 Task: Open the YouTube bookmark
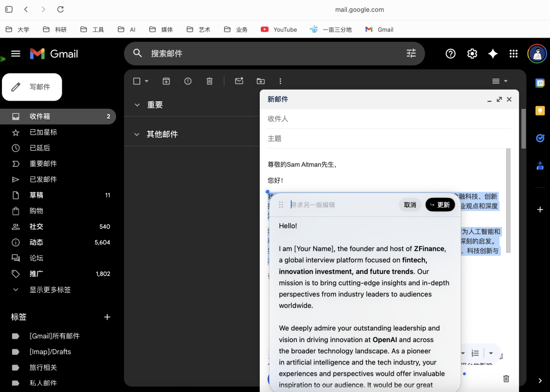point(279,30)
